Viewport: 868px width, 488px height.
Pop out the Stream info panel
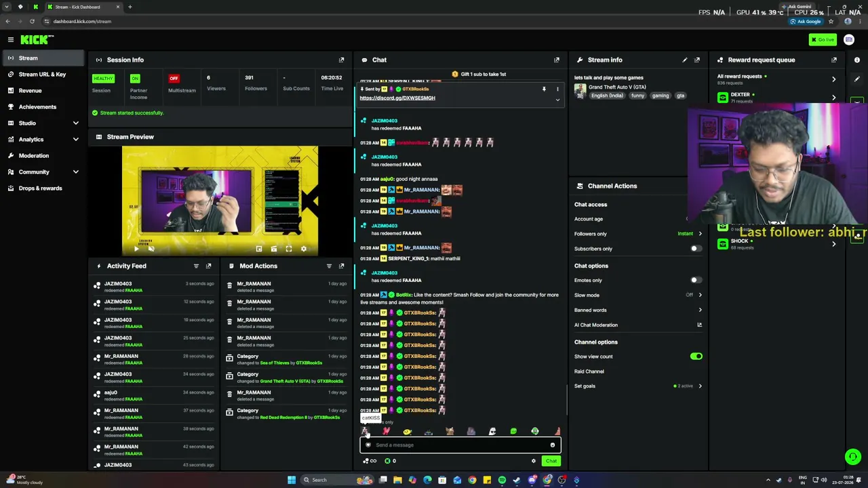696,60
